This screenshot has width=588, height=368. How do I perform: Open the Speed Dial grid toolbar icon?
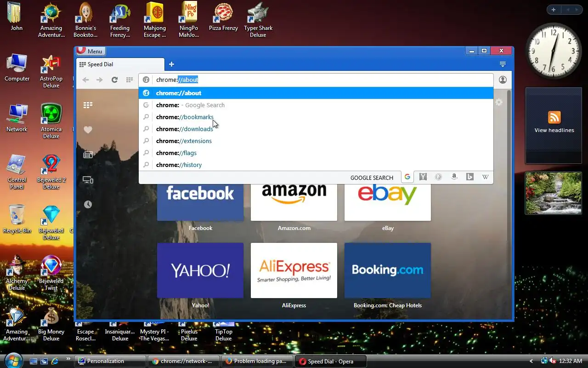[129, 80]
